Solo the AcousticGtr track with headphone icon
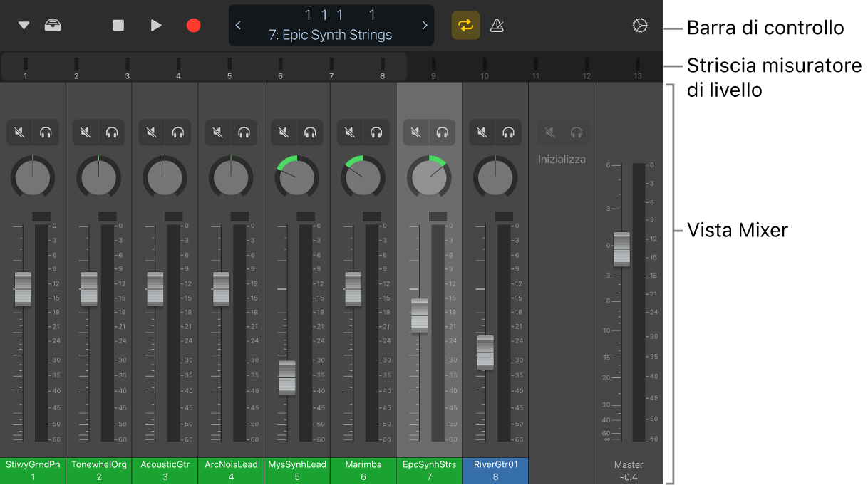This screenshot has width=868, height=485. 178,132
